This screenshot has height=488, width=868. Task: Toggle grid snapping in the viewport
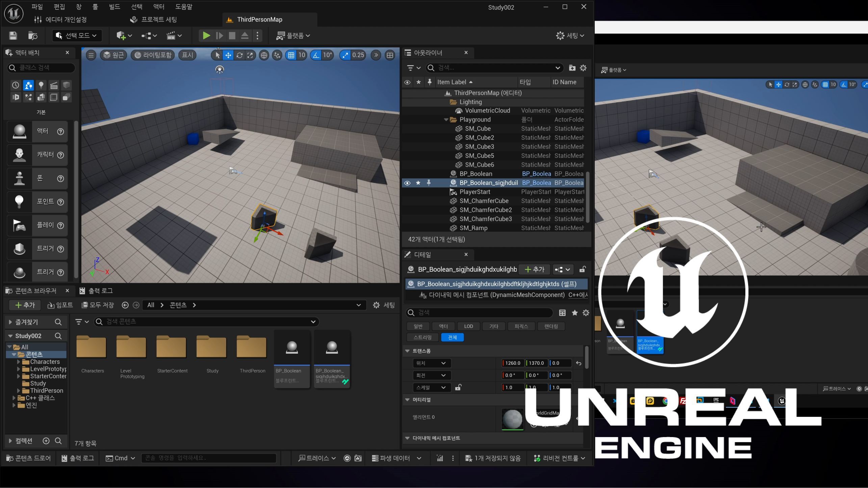[291, 55]
